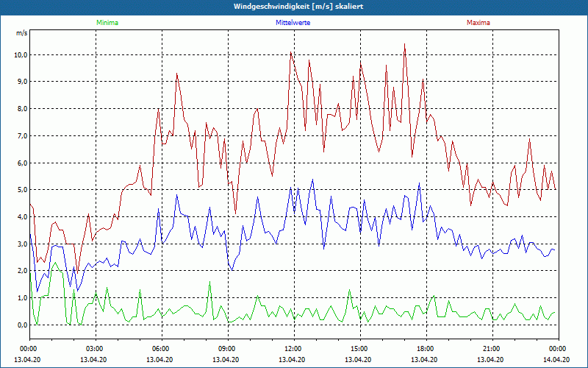
Task: Click the '18:00' time axis label
Action: (426, 349)
